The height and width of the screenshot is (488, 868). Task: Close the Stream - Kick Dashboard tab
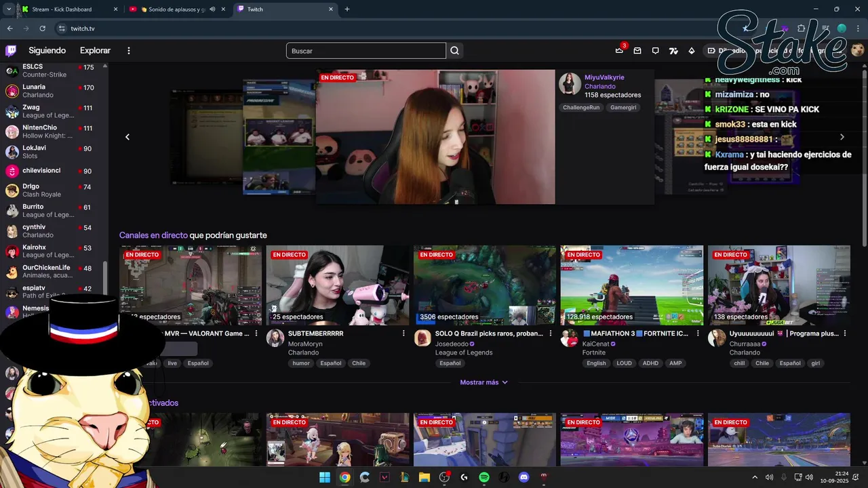pos(115,9)
